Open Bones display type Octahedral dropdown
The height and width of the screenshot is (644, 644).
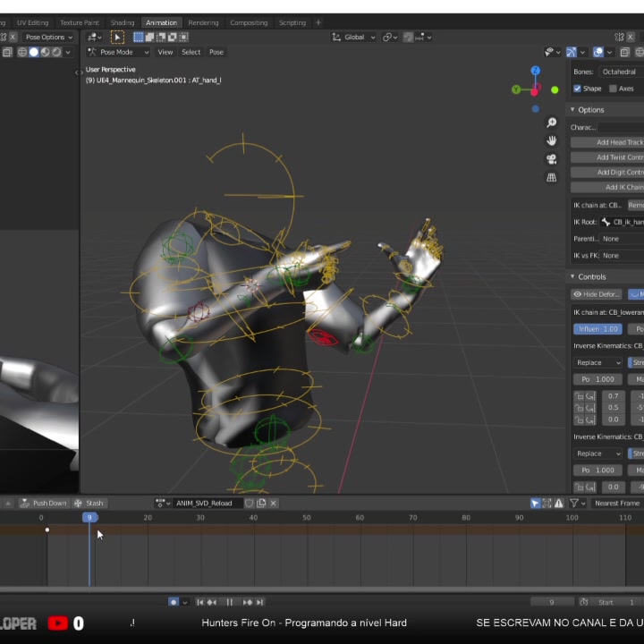click(x=621, y=72)
